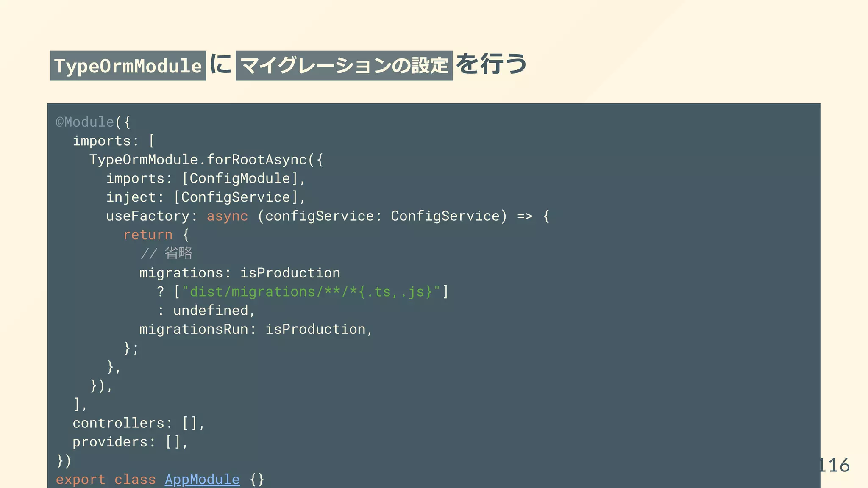Click the providers: [], line
868x488 pixels.
coord(130,442)
